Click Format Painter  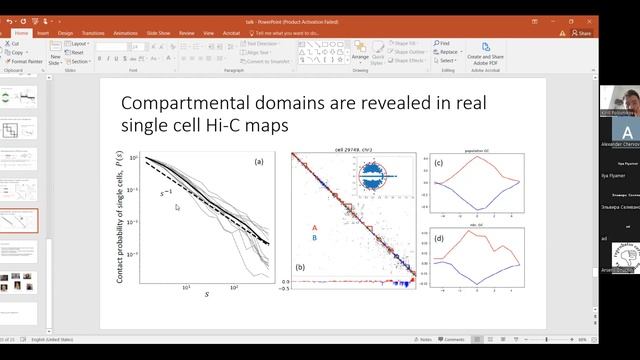pyautogui.click(x=24, y=61)
